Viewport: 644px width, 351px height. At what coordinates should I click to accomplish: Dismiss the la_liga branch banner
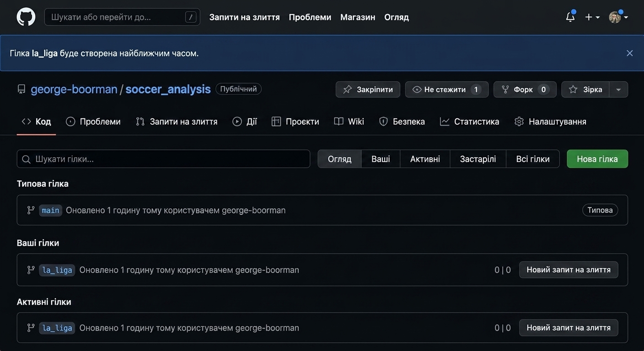point(630,53)
